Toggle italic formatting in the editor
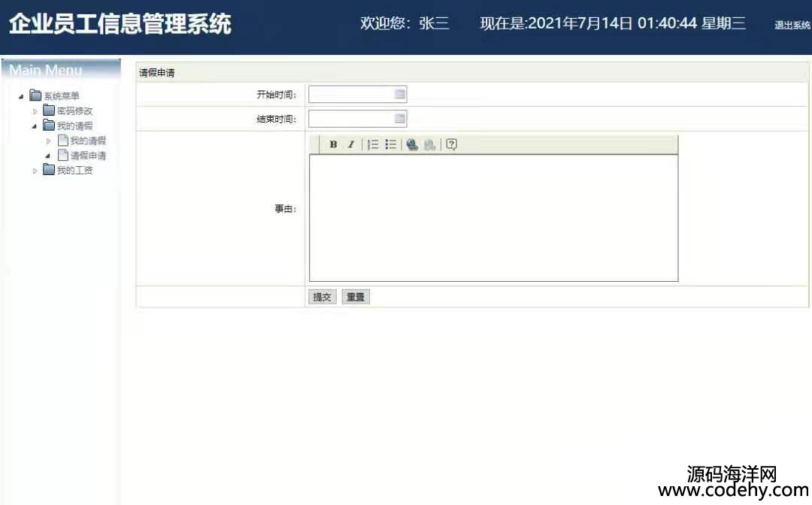Screen dimensions: 812x505 click(350, 145)
